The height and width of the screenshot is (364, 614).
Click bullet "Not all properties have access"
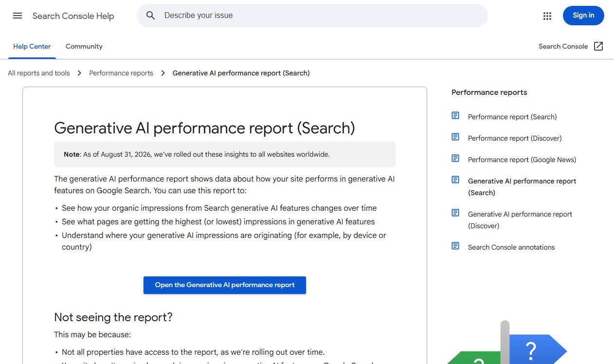pyautogui.click(x=193, y=352)
